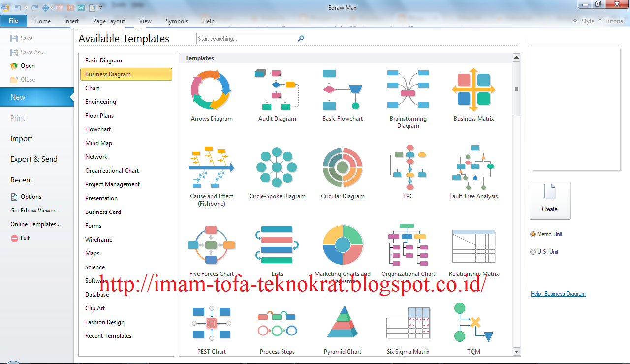Select the EPC template icon

409,167
